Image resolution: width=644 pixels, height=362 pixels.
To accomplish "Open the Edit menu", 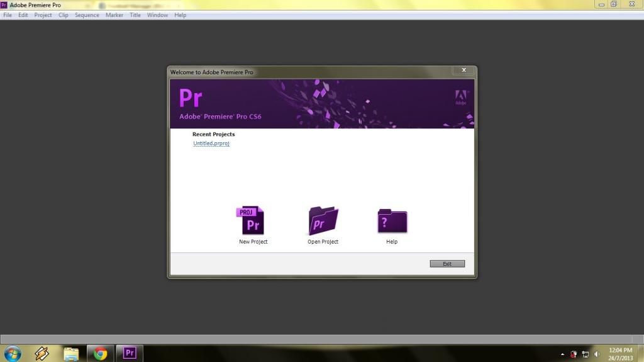I will coord(23,15).
